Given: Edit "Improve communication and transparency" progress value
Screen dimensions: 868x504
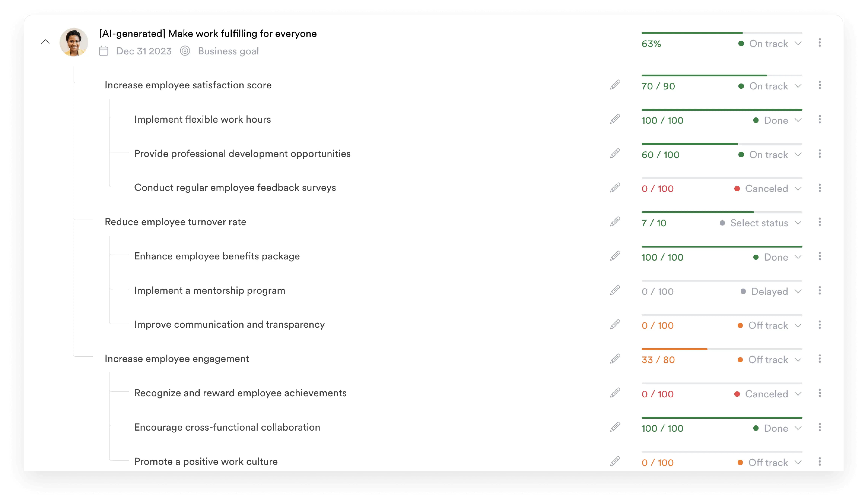Looking at the screenshot, I should click(615, 324).
